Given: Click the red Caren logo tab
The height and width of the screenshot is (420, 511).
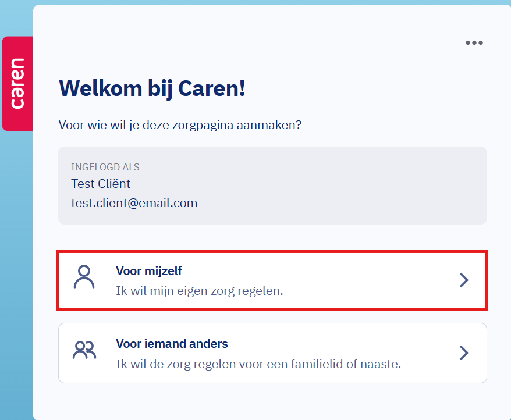Looking at the screenshot, I should click(x=17, y=83).
